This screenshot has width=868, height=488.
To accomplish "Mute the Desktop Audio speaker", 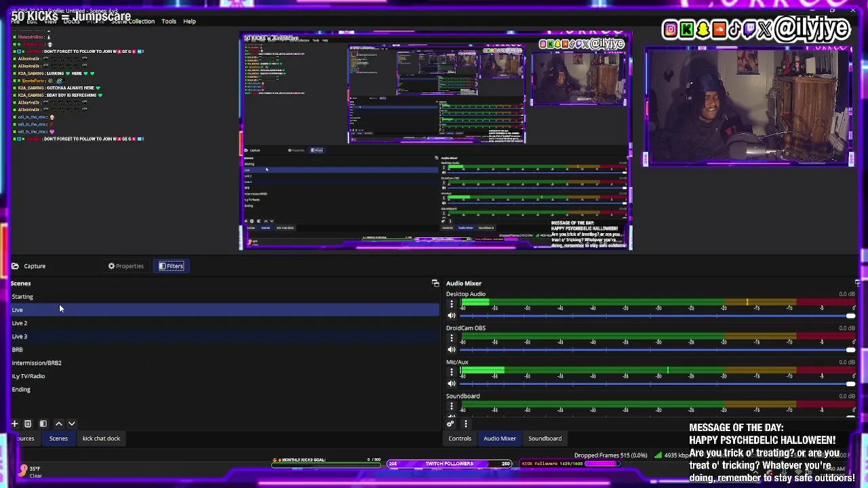I will [452, 316].
